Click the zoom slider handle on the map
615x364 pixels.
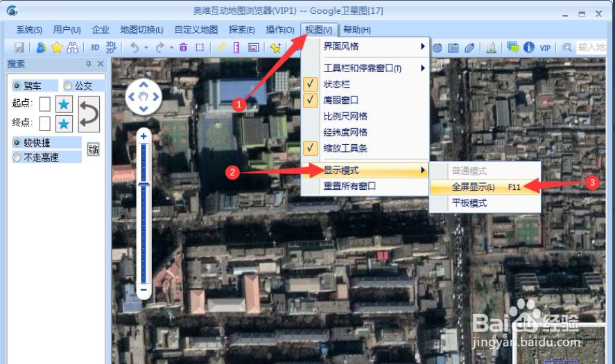pos(144,184)
